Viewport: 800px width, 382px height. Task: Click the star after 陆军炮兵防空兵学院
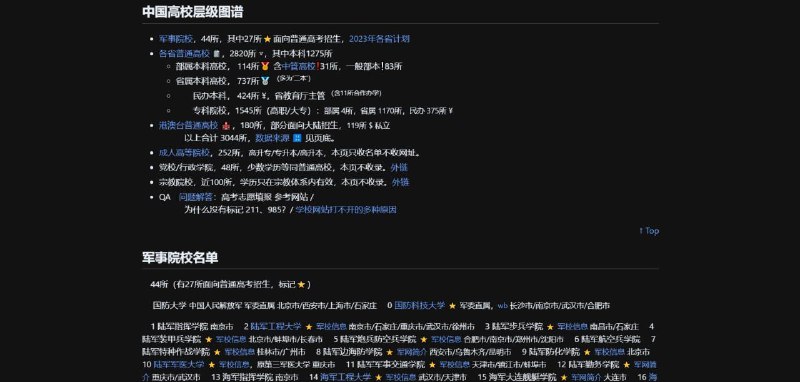(x=424, y=339)
